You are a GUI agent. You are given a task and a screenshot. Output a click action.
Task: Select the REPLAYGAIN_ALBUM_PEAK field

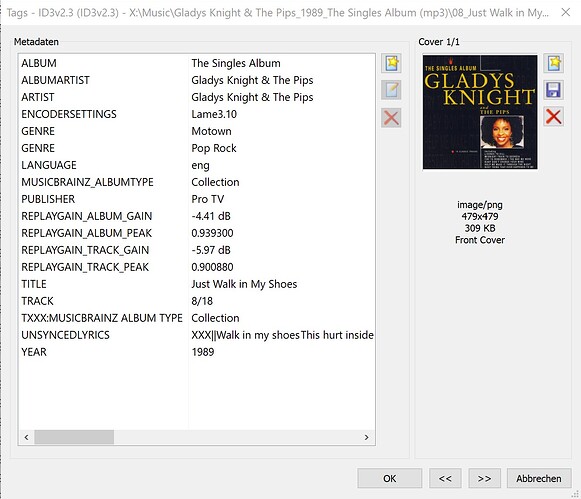pos(87,233)
